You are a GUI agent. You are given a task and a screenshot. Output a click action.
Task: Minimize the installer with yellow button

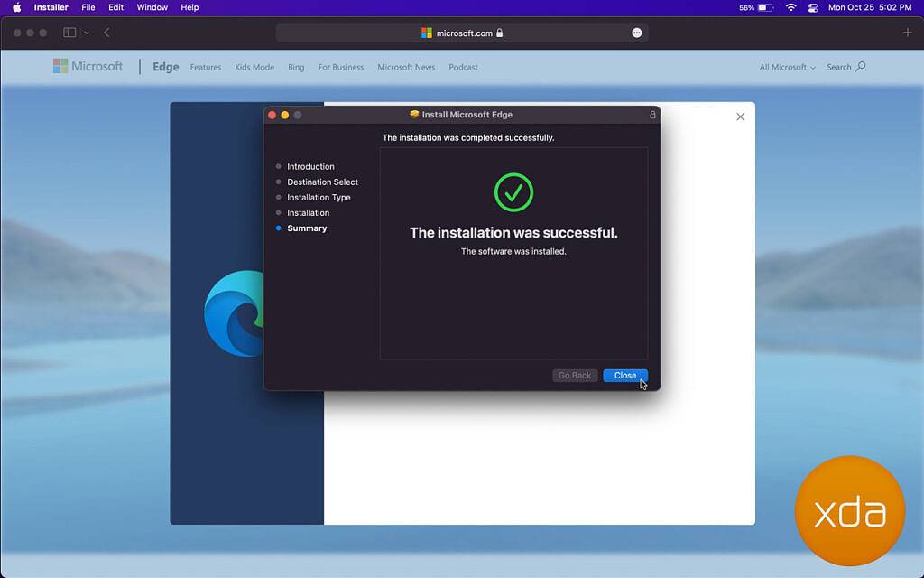pyautogui.click(x=284, y=115)
